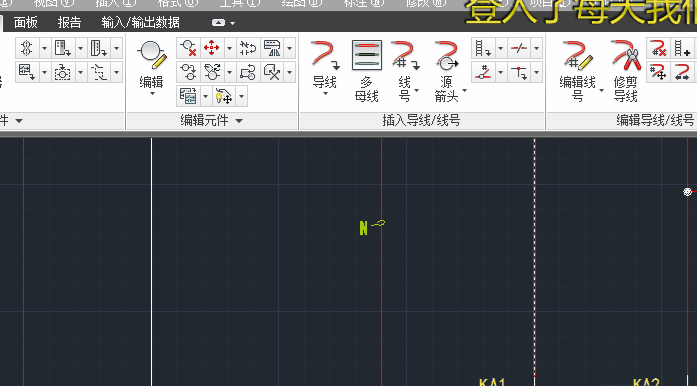
Task: Open the 输入/输出数据 ribbon tab
Action: (x=140, y=22)
